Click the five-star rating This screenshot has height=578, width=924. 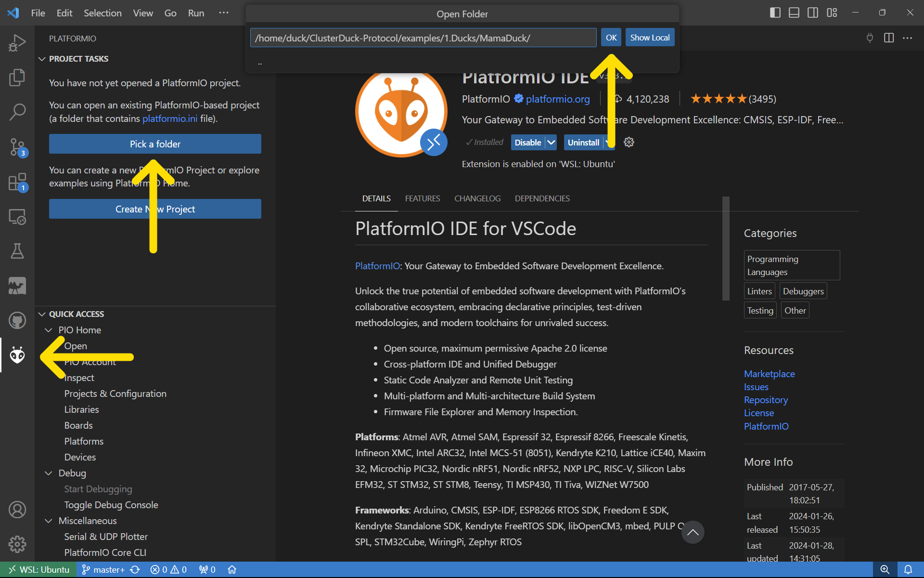tap(719, 99)
